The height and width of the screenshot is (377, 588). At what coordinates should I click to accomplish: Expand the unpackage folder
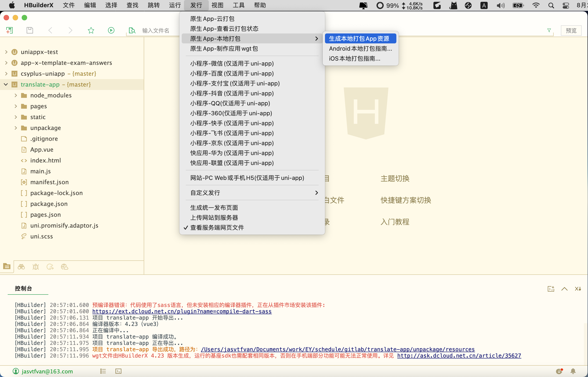tap(16, 128)
